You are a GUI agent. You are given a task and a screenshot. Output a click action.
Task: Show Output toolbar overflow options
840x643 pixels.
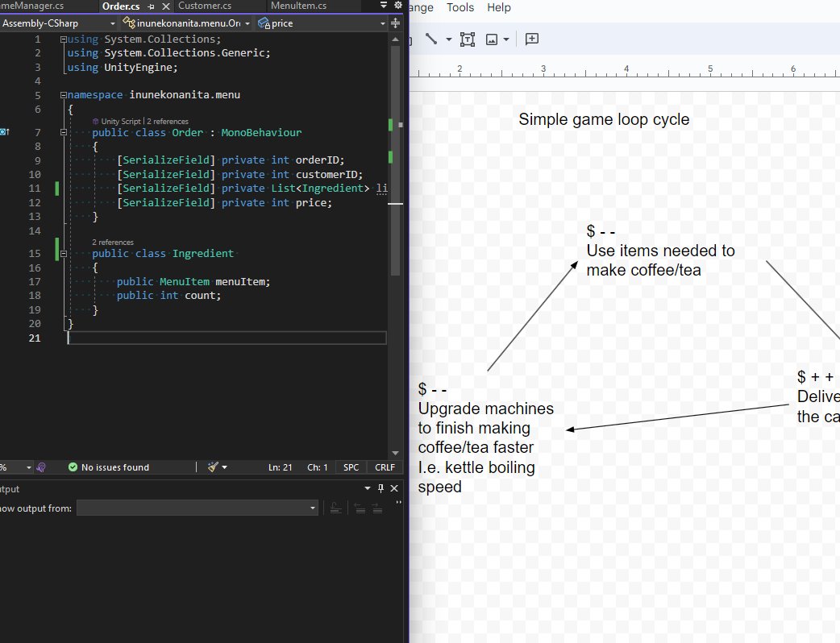click(398, 503)
